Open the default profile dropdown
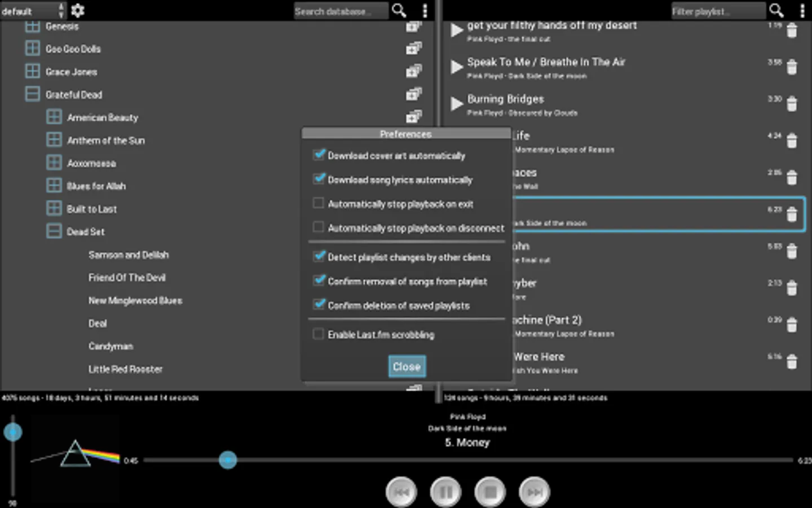This screenshot has height=508, width=812. [33, 11]
